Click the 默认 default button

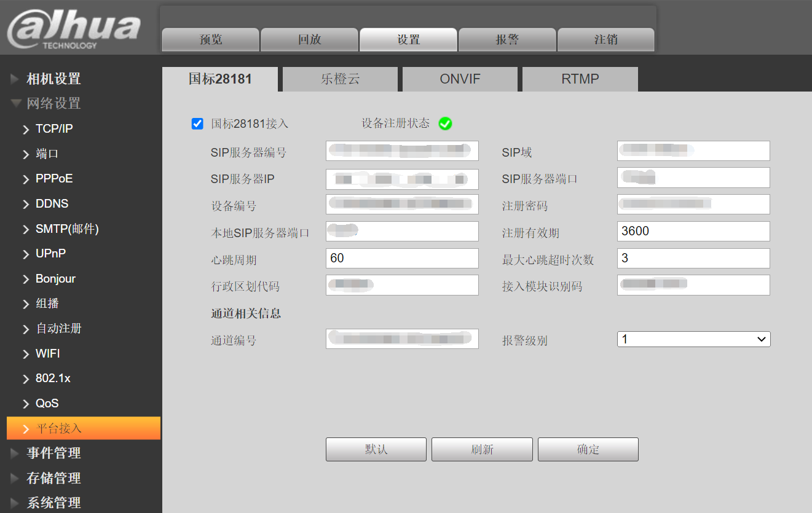click(x=376, y=449)
